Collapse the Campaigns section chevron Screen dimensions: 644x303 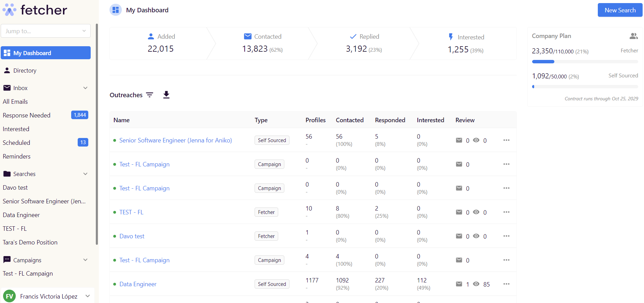(x=86, y=260)
